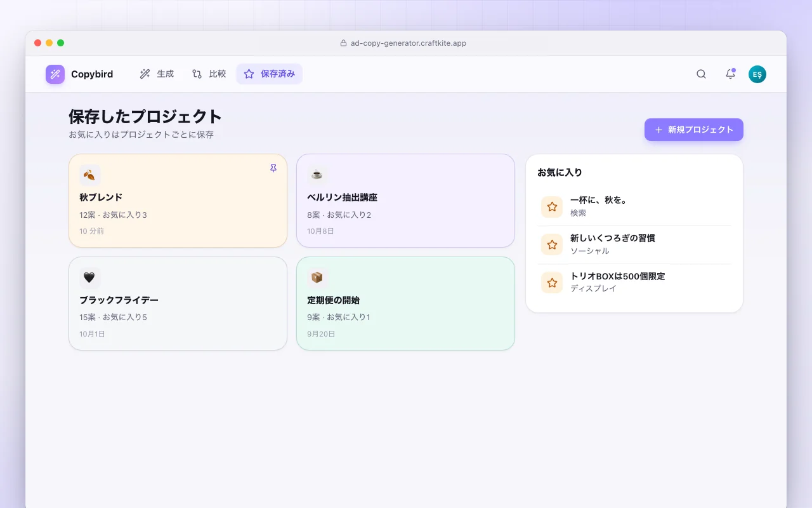
Task: Click the star icon beside 新しいくつろぎの習慣
Action: pos(552,244)
